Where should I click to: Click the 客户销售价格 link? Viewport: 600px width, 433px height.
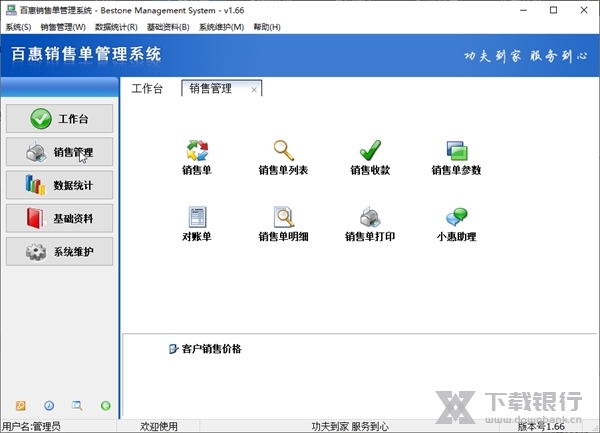pos(211,349)
